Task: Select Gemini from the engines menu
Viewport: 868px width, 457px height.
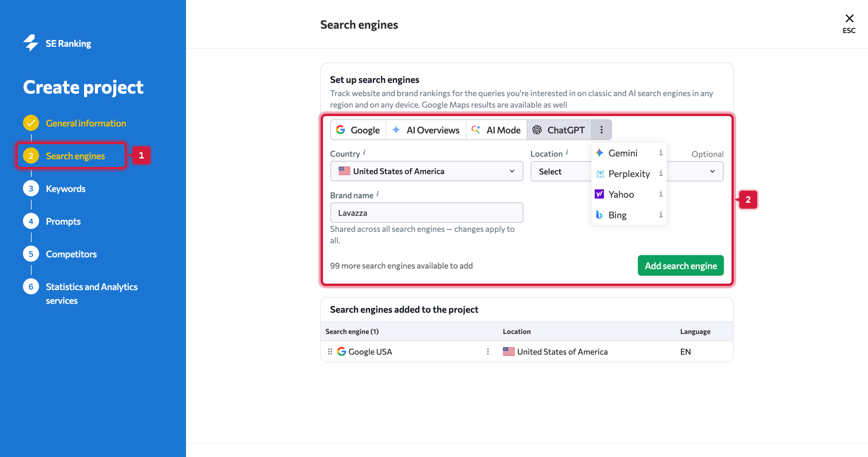Action: point(622,153)
